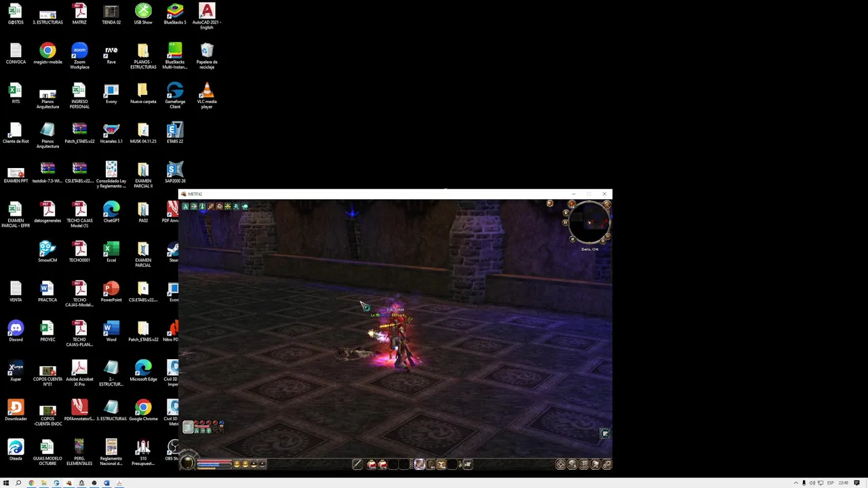This screenshot has height=488, width=868.
Task: Open the middle round menu button in Metin2
Action: coord(583,464)
